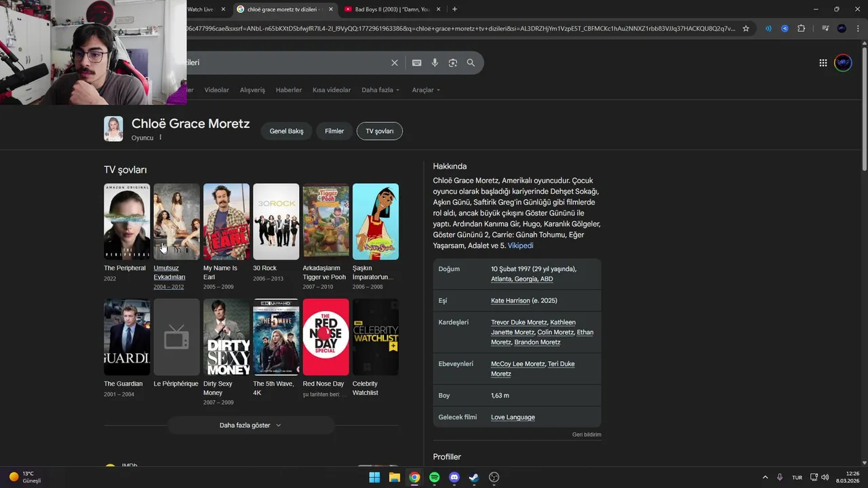
Task: Open OBS Studio from the taskbar
Action: click(494, 477)
